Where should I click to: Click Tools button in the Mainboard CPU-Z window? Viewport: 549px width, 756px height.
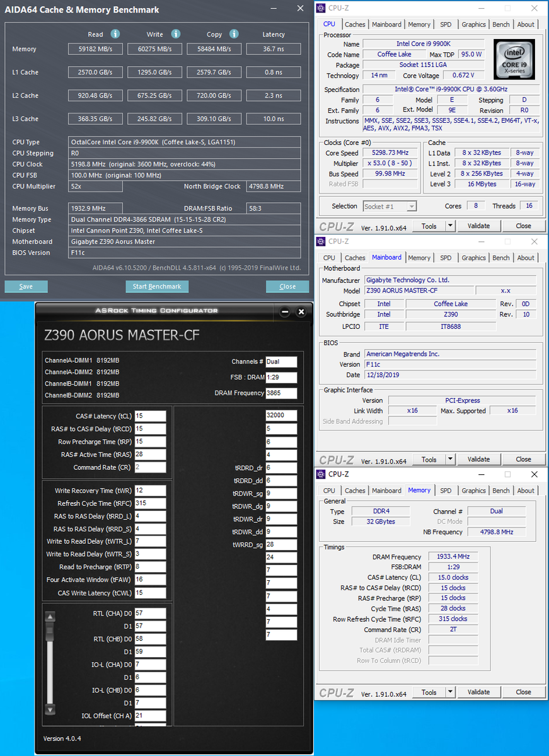tap(429, 459)
